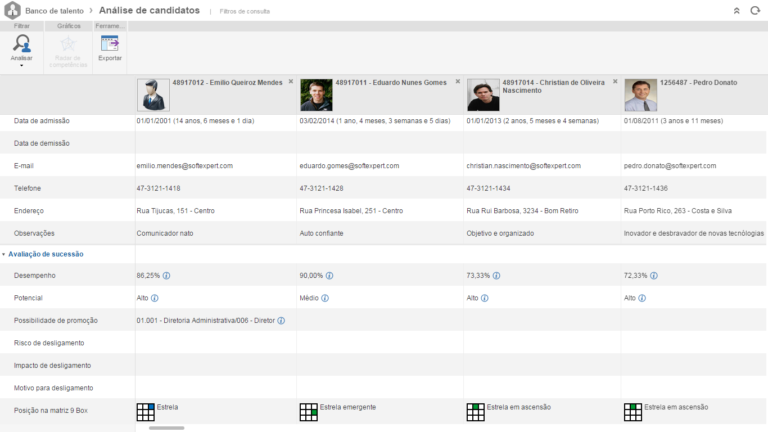This screenshot has width=768, height=432.
Task: Remove Eduardo Nunes Gomes column
Action: click(x=458, y=82)
